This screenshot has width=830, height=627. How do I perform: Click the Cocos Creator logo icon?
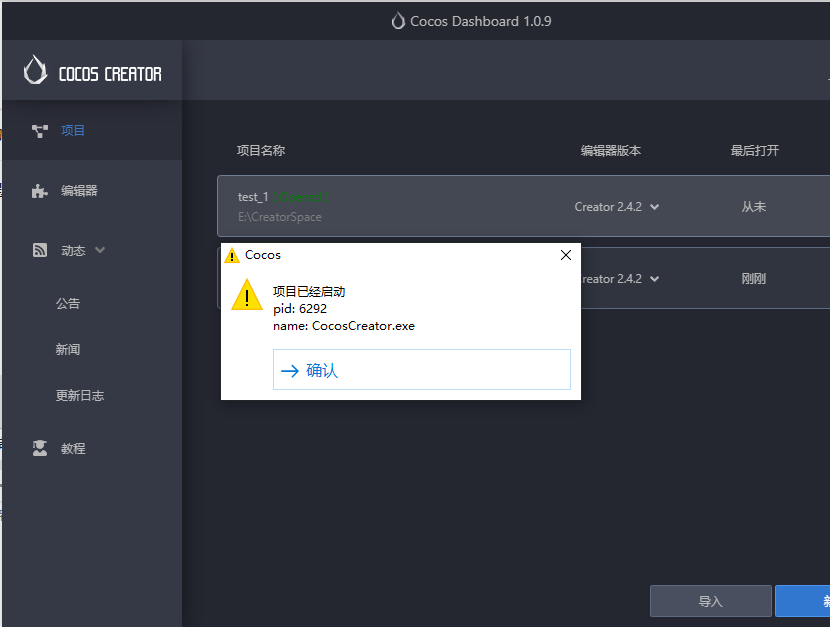[x=35, y=70]
